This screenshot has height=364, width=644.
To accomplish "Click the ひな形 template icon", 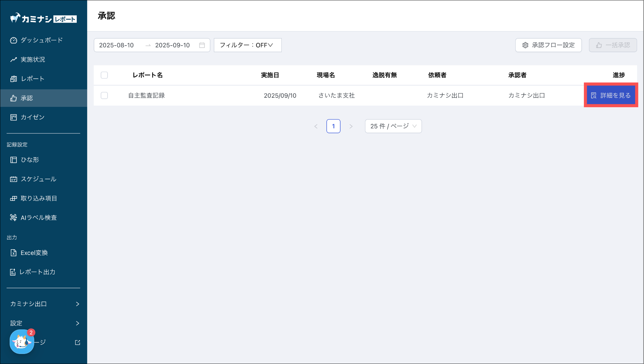I will tap(13, 160).
